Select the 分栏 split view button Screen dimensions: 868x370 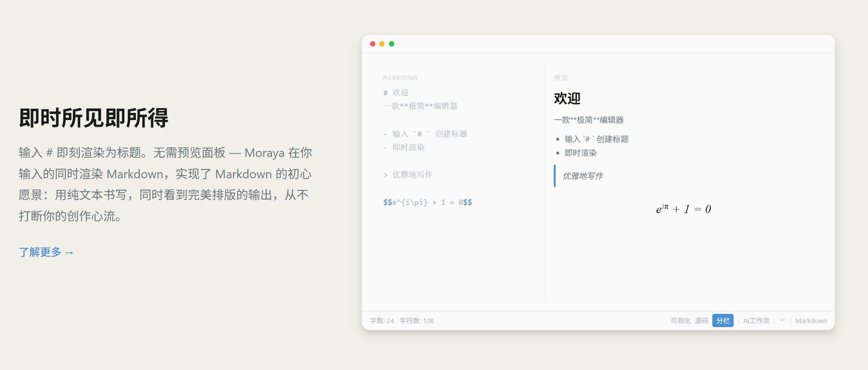[x=723, y=321]
